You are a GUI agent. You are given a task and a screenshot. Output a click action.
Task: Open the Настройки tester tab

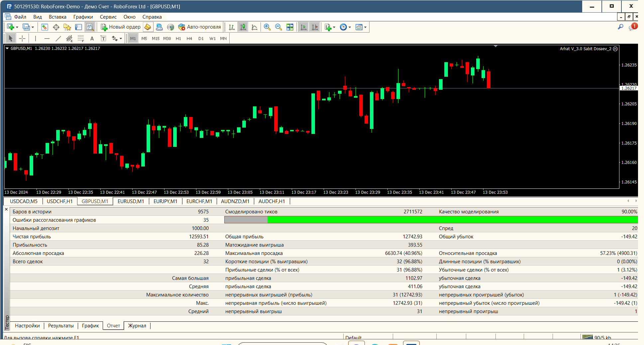pos(27,326)
